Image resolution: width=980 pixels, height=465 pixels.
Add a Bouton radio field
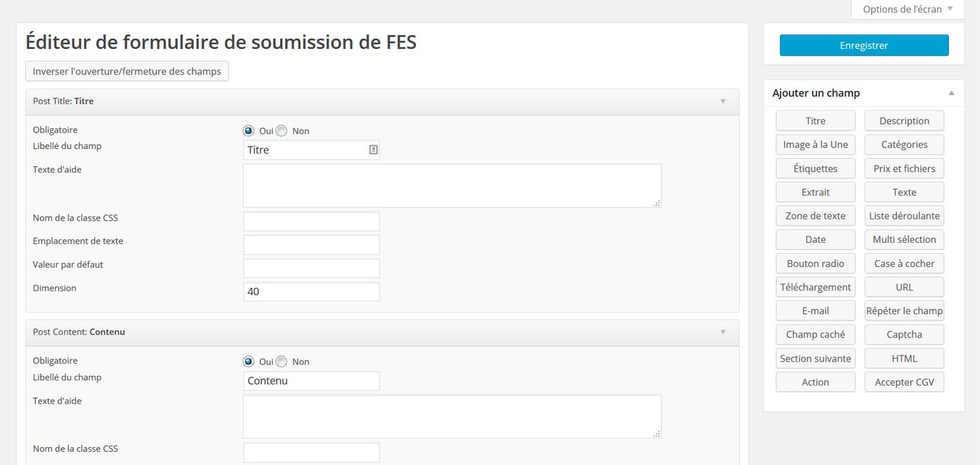815,264
